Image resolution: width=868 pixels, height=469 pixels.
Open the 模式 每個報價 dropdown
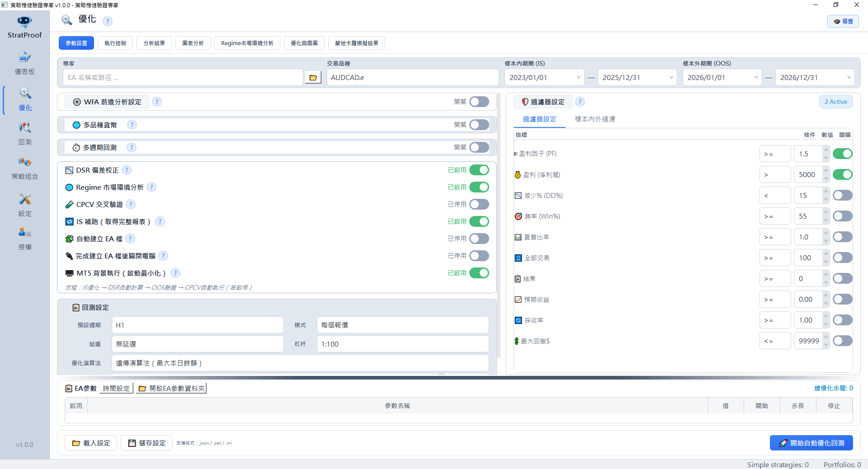coord(403,325)
